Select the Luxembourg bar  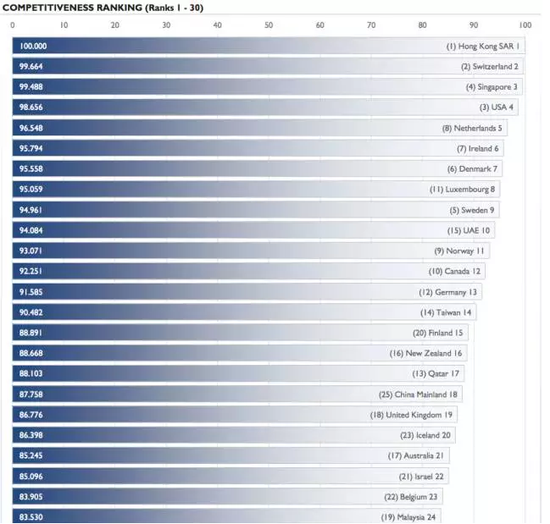[x=256, y=189]
